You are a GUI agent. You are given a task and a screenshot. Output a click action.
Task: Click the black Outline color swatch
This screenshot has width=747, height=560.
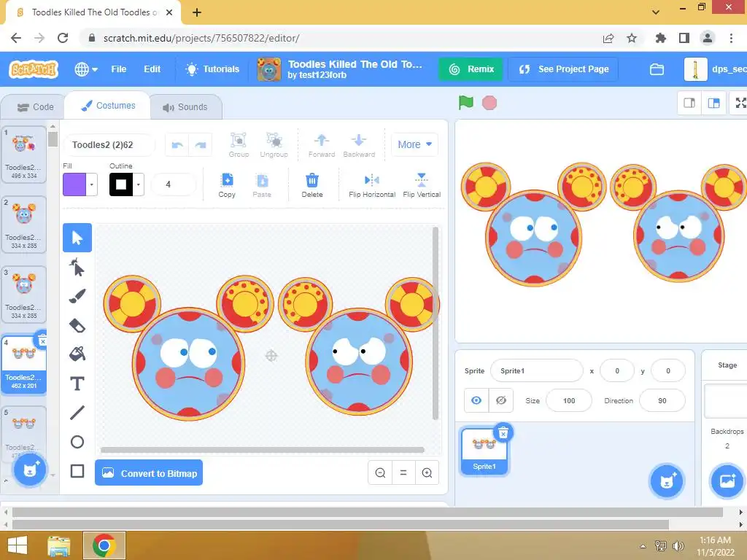tap(121, 184)
